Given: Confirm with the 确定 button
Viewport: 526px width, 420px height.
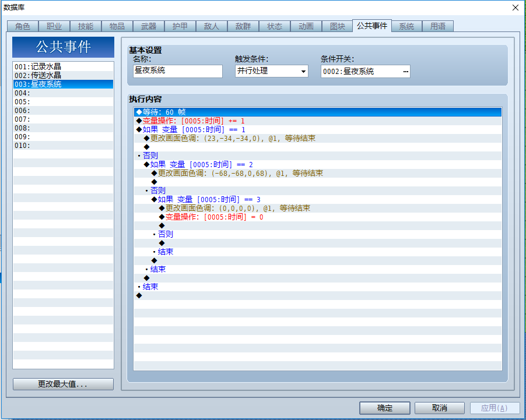Looking at the screenshot, I should (385, 408).
